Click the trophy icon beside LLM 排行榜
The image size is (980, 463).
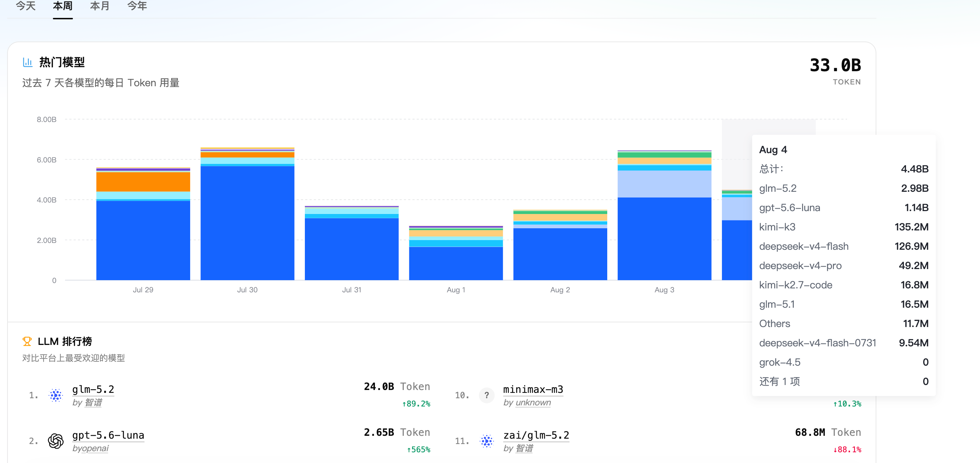click(27, 341)
